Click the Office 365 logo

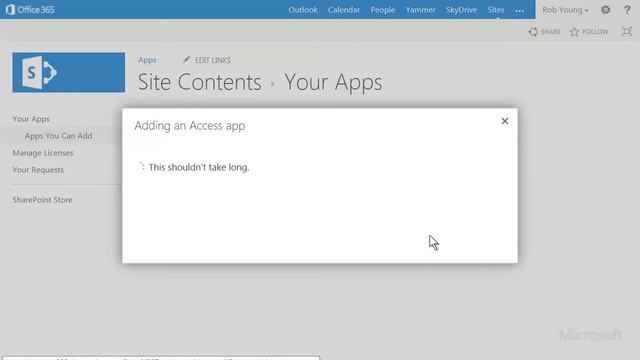[30, 9]
